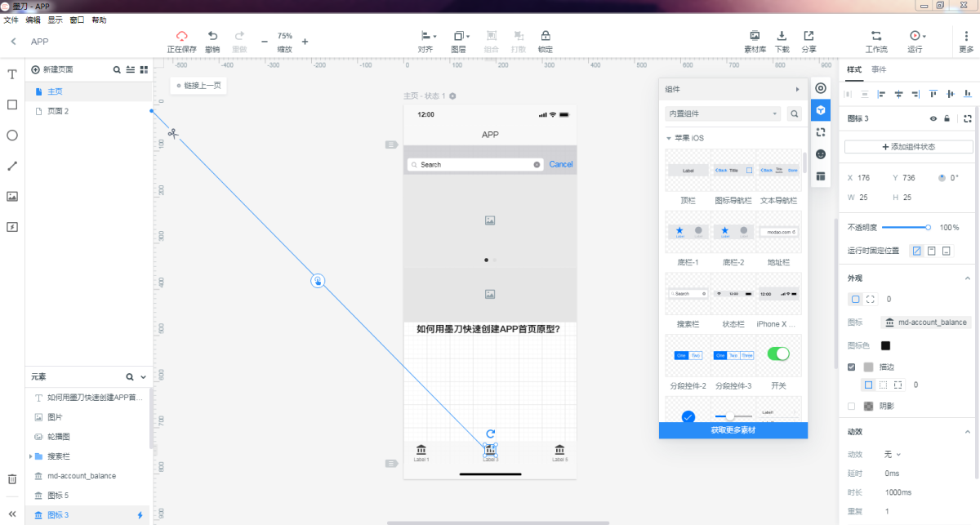Open the 内置组件 component library dropdown

pyautogui.click(x=723, y=113)
